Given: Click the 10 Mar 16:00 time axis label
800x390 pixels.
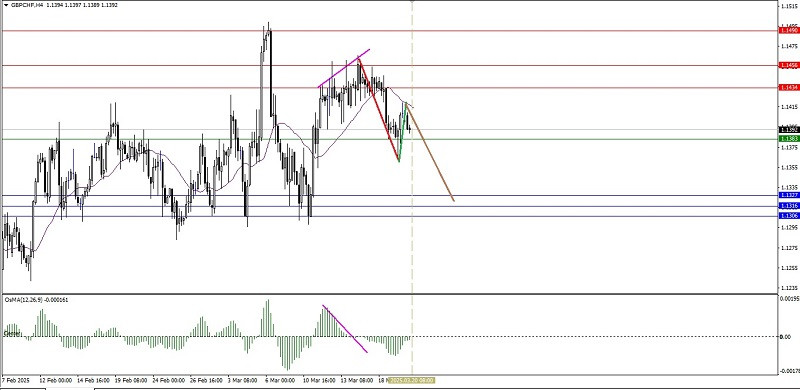Looking at the screenshot, I should click(319, 380).
